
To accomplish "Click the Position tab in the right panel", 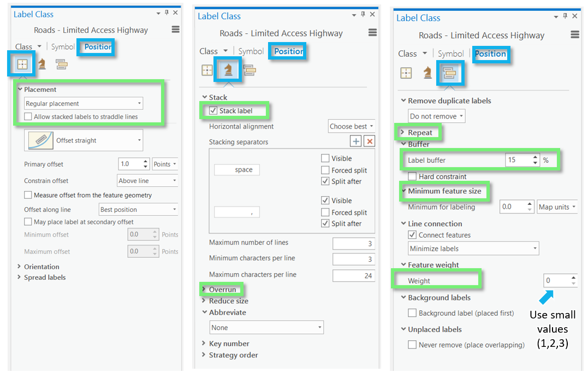I will 491,54.
